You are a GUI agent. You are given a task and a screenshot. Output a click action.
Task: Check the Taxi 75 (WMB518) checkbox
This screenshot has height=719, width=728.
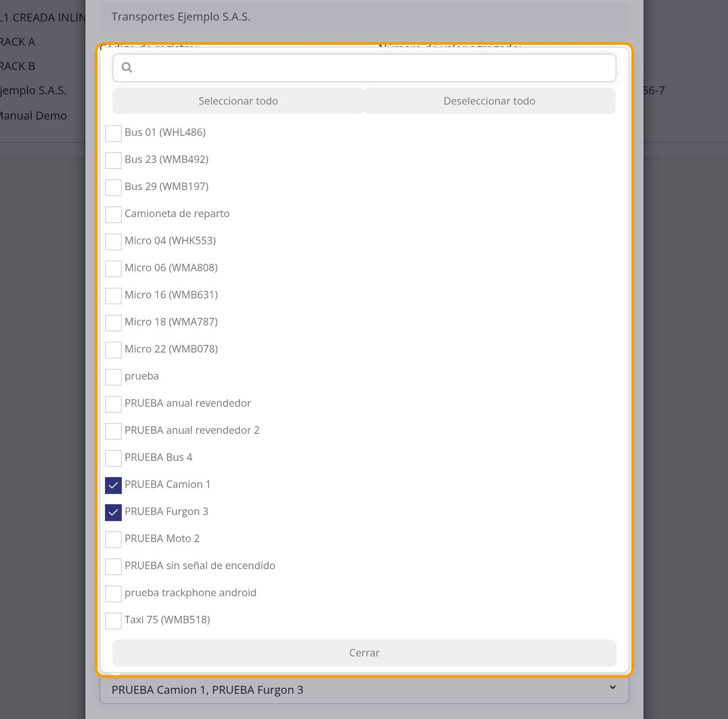click(x=113, y=621)
